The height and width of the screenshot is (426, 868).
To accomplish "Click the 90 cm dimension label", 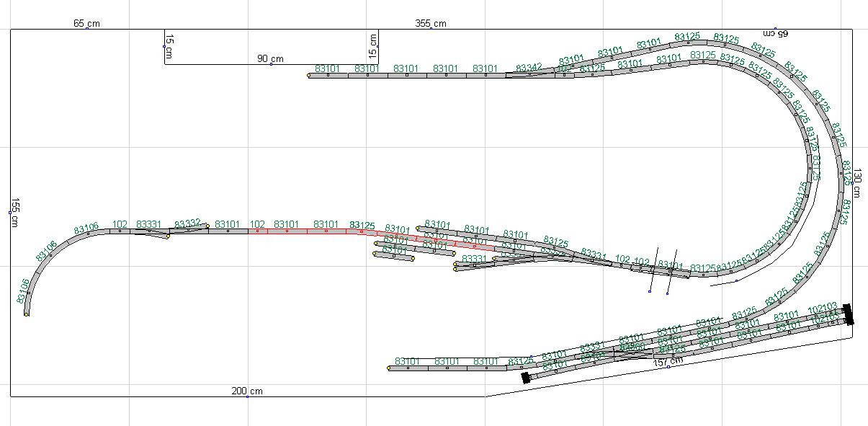I will 271,58.
